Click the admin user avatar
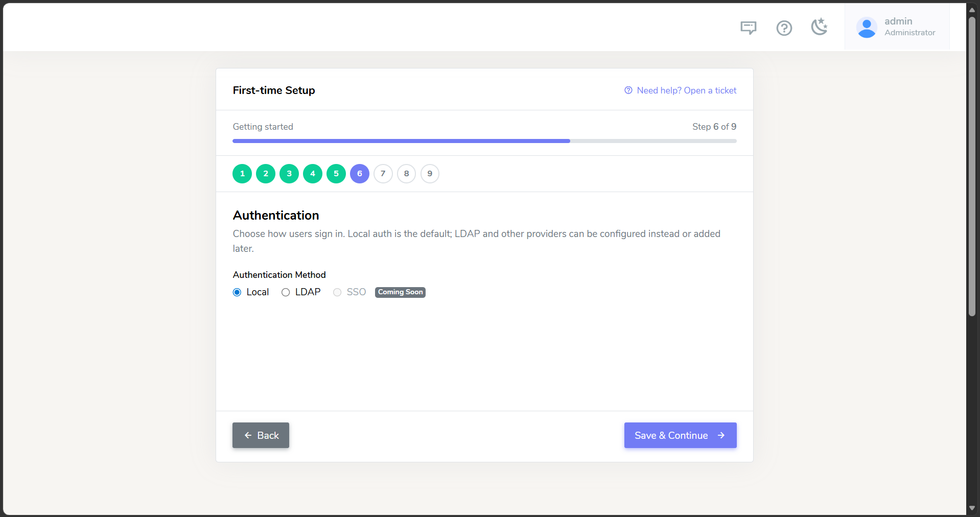Image resolution: width=980 pixels, height=517 pixels. tap(867, 28)
